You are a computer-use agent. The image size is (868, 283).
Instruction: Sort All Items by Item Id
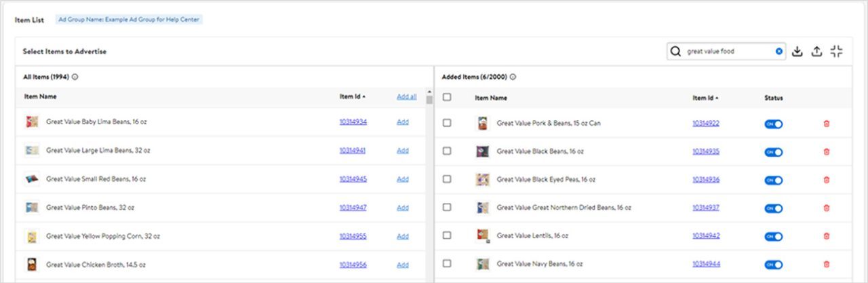click(x=353, y=97)
